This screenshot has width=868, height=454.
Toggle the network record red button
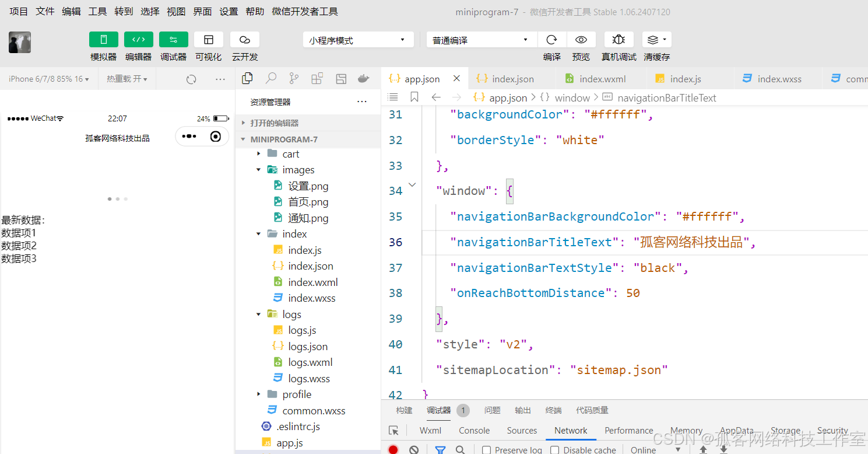(x=393, y=450)
